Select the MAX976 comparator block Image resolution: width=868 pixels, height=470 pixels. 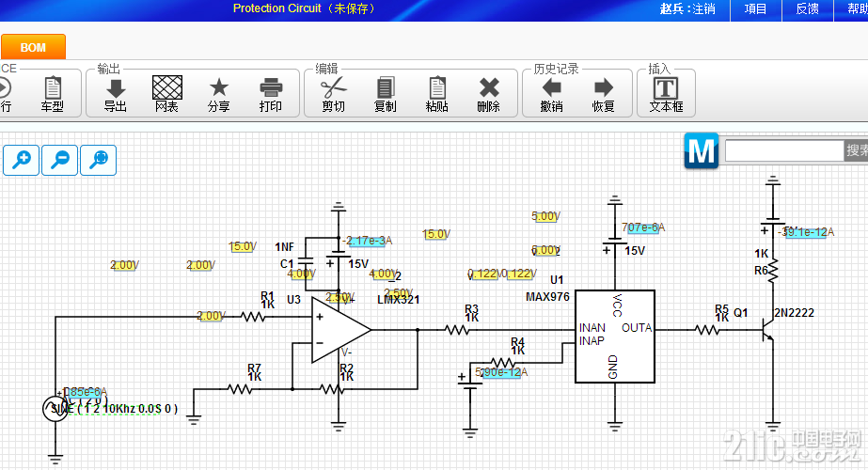point(615,337)
